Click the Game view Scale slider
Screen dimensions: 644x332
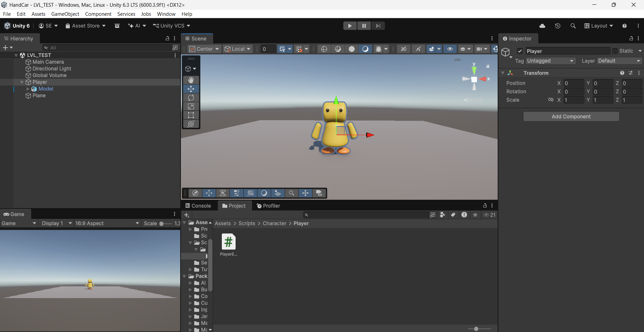click(x=162, y=224)
